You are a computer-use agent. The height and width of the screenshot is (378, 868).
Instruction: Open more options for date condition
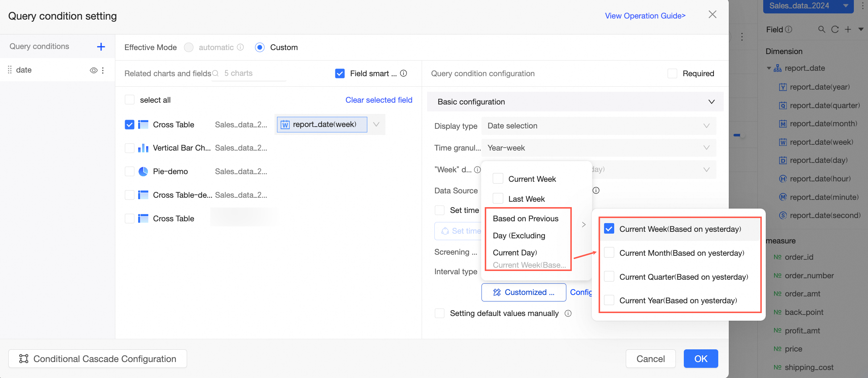click(103, 70)
